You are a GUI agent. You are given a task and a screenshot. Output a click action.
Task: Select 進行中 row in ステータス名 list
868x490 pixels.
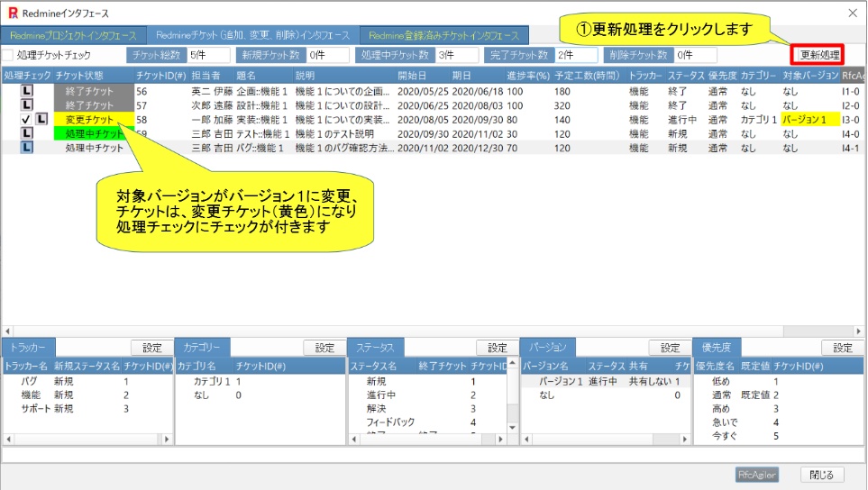[427, 395]
